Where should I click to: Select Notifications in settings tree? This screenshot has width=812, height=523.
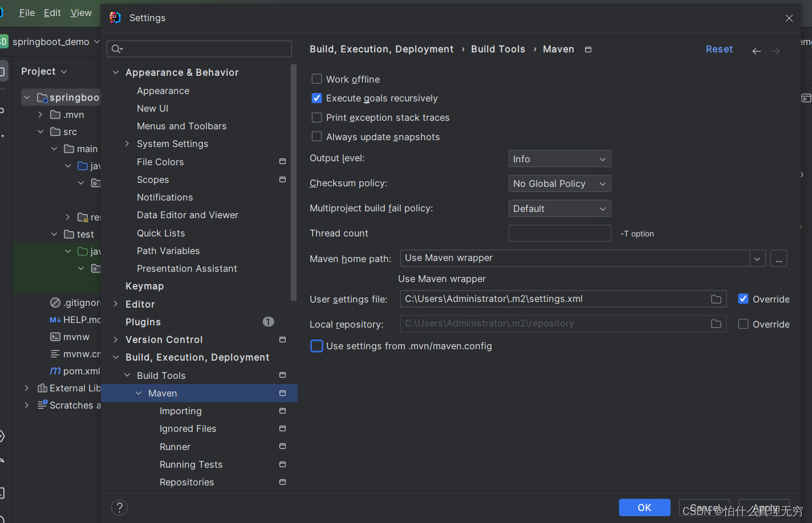[x=165, y=197]
